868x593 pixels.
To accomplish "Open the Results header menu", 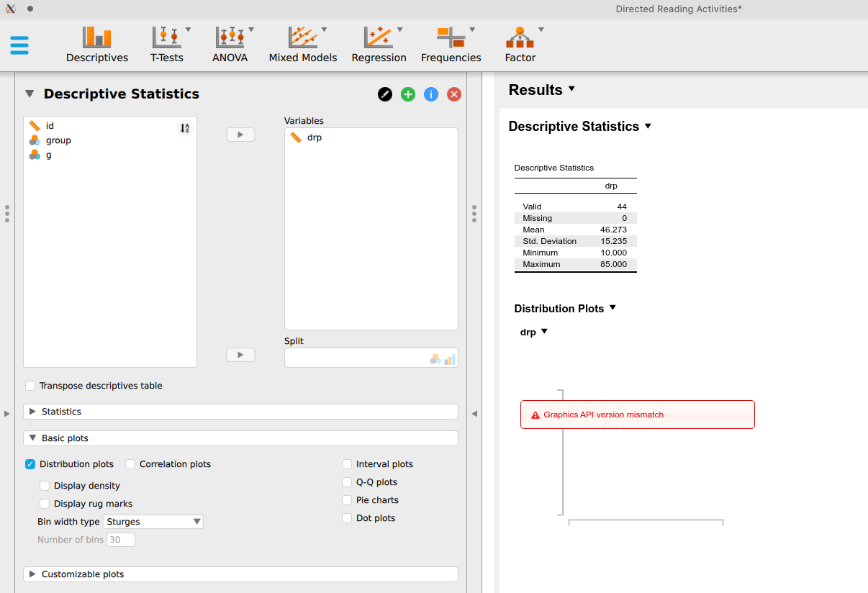I will [542, 89].
